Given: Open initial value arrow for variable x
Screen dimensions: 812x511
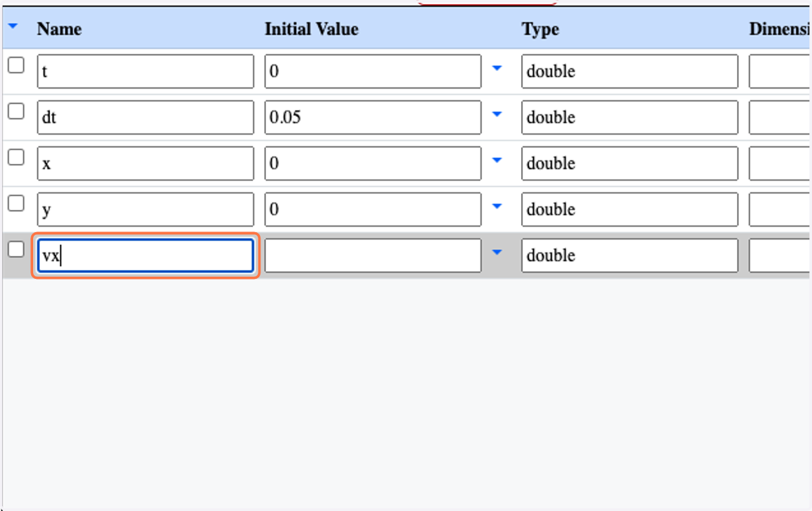Looking at the screenshot, I should click(497, 160).
